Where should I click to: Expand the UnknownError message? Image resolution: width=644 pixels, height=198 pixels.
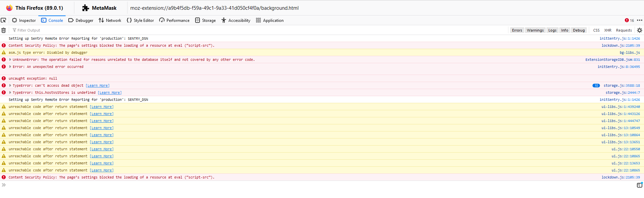point(10,60)
